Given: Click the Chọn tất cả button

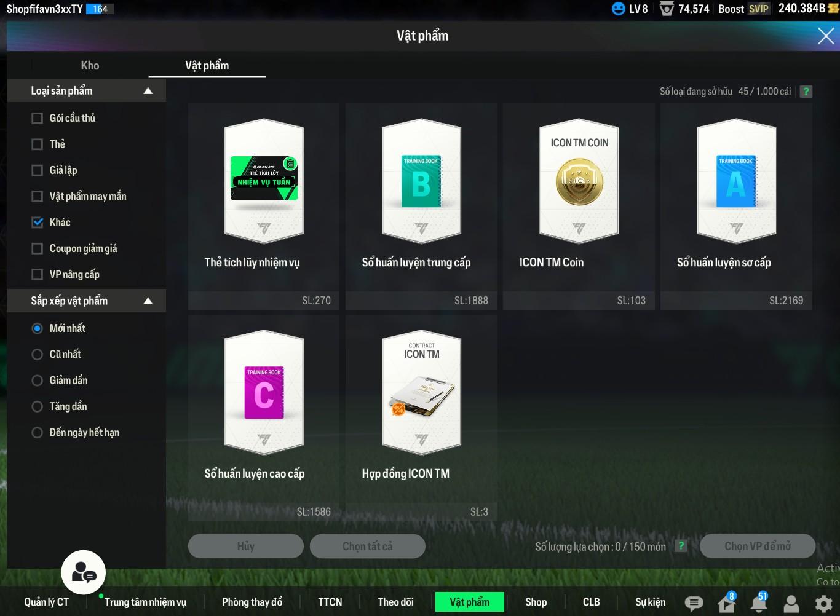Looking at the screenshot, I should click(x=367, y=546).
